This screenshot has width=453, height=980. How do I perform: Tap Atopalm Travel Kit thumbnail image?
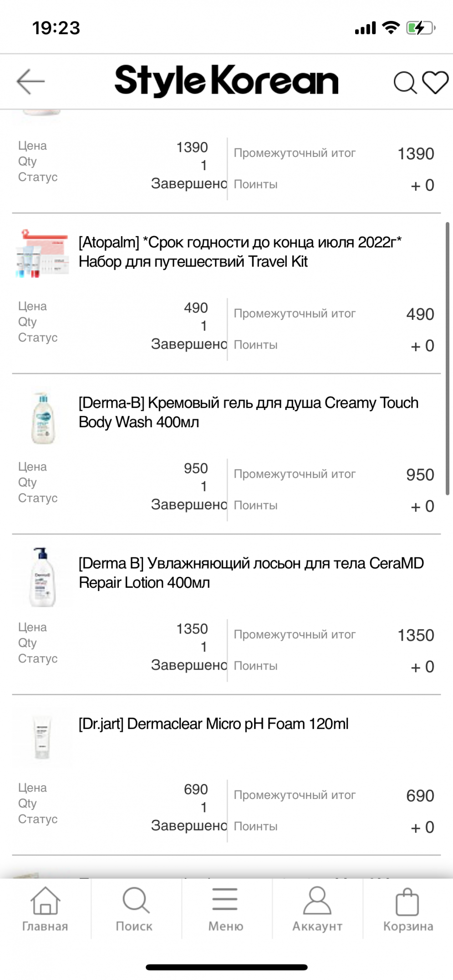(42, 254)
